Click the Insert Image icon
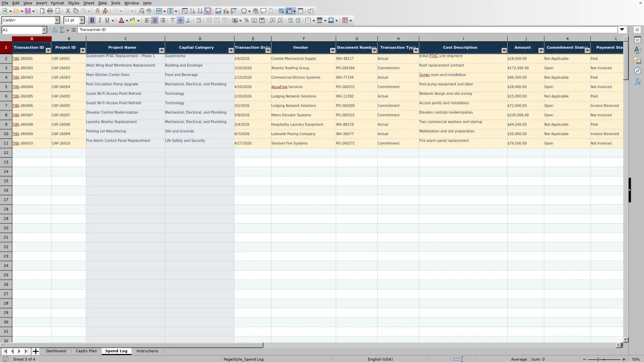The width and height of the screenshot is (644, 362). pos(218,11)
